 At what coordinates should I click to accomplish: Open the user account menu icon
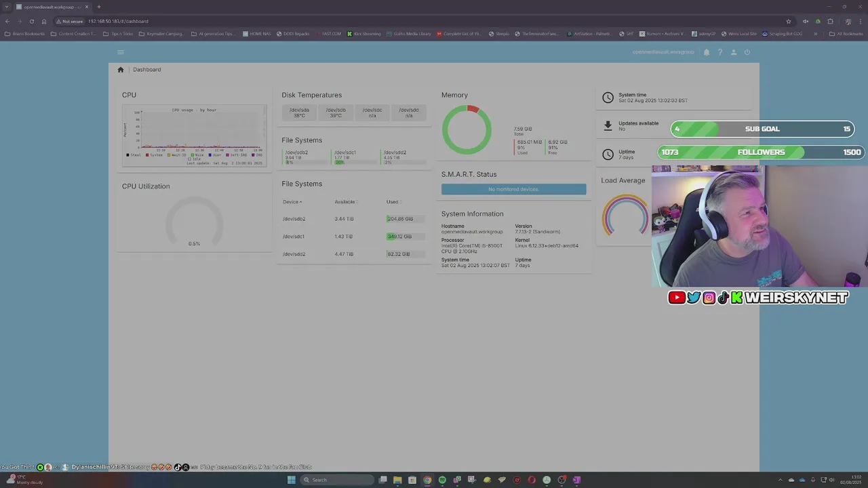click(x=734, y=52)
